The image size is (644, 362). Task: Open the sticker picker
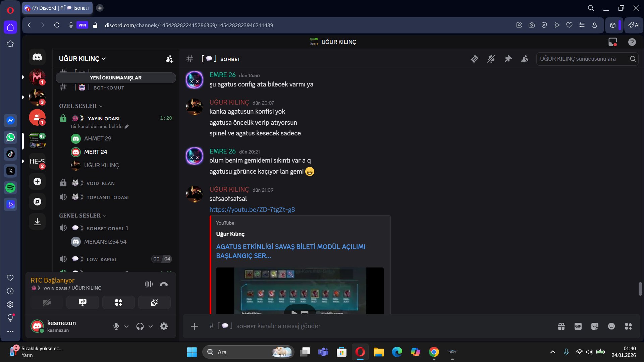click(595, 326)
